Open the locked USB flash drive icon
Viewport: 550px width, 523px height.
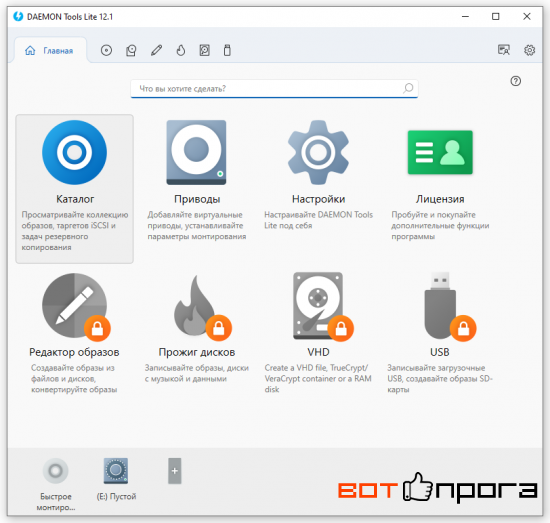click(450, 306)
